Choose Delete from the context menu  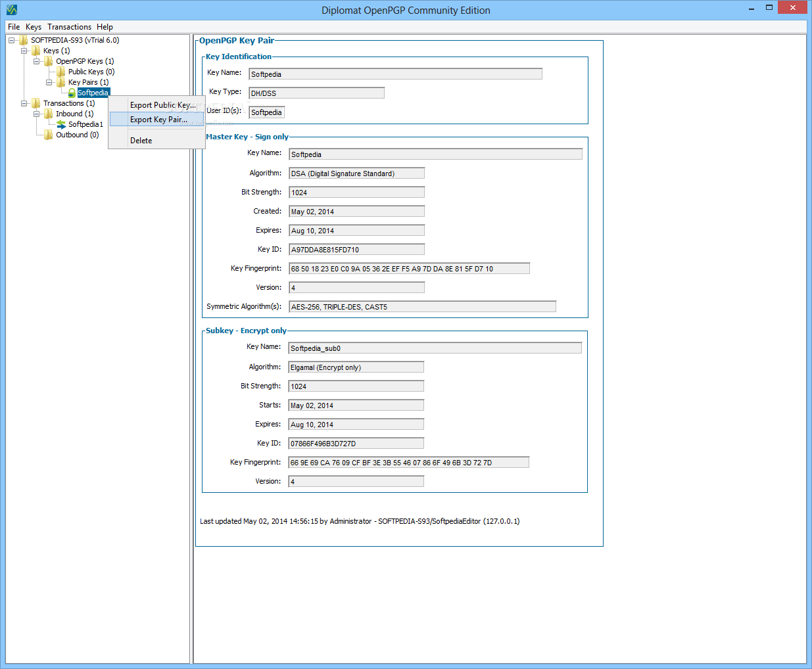click(157, 141)
